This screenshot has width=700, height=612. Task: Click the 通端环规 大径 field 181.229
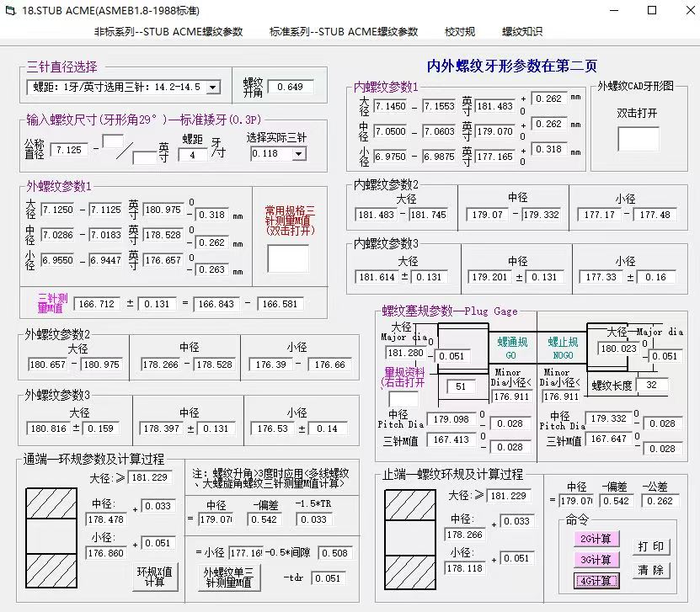coord(150,477)
